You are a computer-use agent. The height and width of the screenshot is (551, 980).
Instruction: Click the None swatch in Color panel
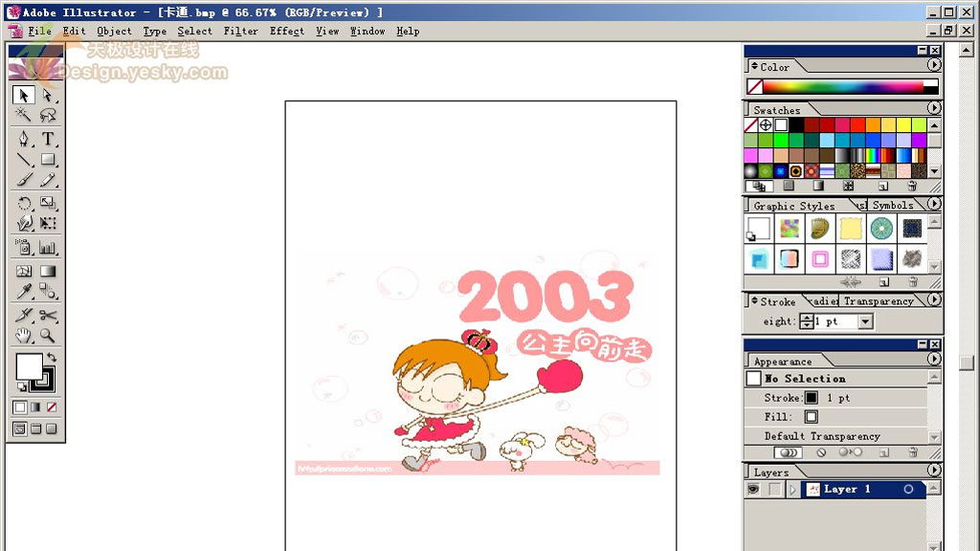click(x=754, y=86)
